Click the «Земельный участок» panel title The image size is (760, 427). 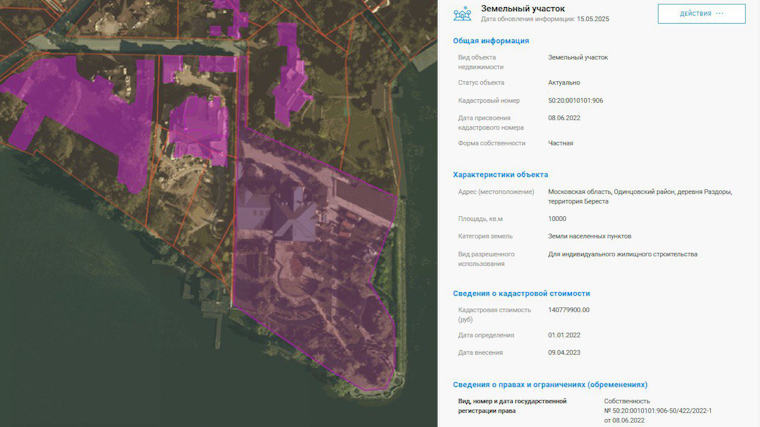click(x=523, y=8)
